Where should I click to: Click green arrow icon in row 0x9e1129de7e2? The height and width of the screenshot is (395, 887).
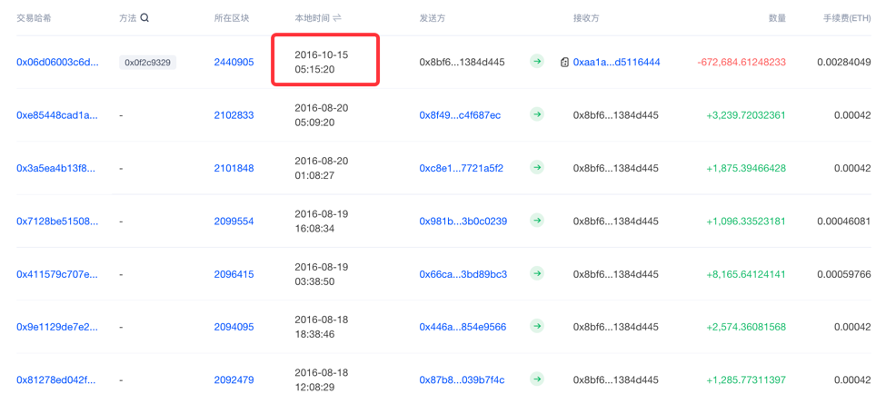tap(537, 327)
